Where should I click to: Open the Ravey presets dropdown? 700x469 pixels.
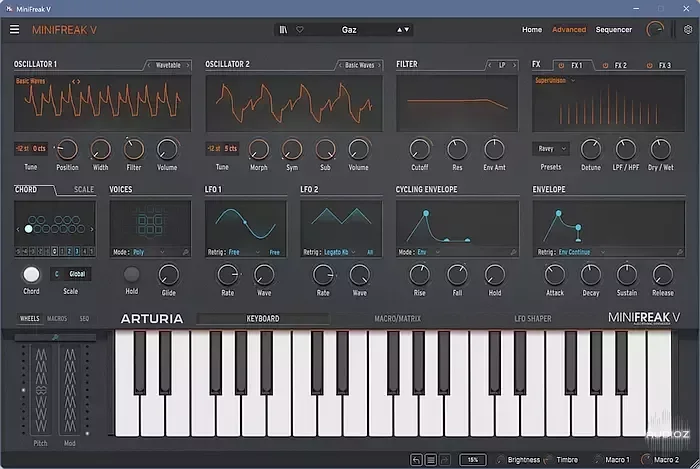550,149
